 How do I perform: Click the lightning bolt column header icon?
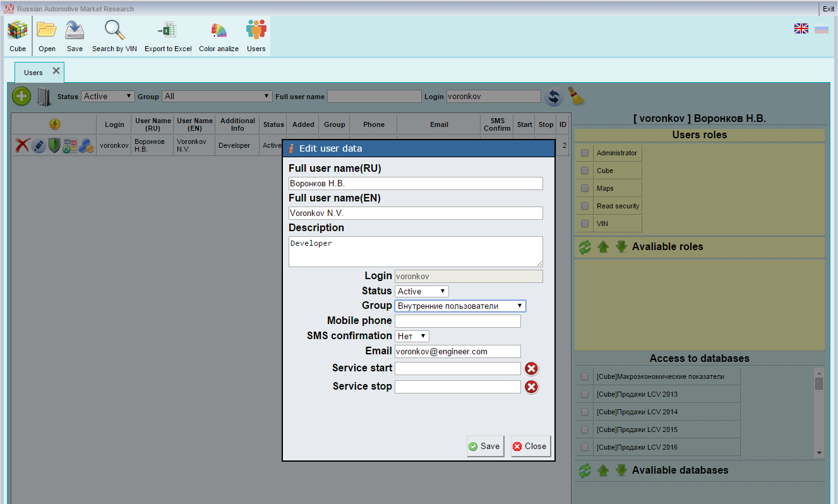pyautogui.click(x=55, y=124)
